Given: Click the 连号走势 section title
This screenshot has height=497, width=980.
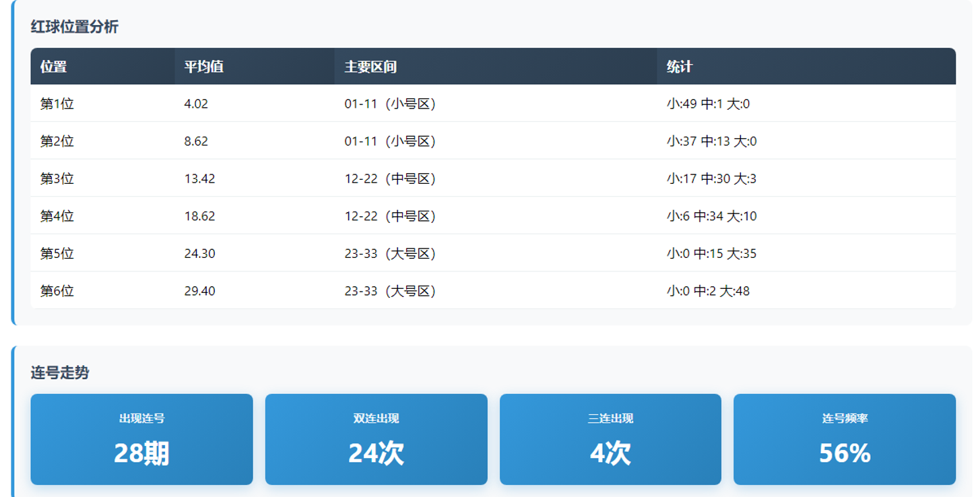Looking at the screenshot, I should 60,373.
